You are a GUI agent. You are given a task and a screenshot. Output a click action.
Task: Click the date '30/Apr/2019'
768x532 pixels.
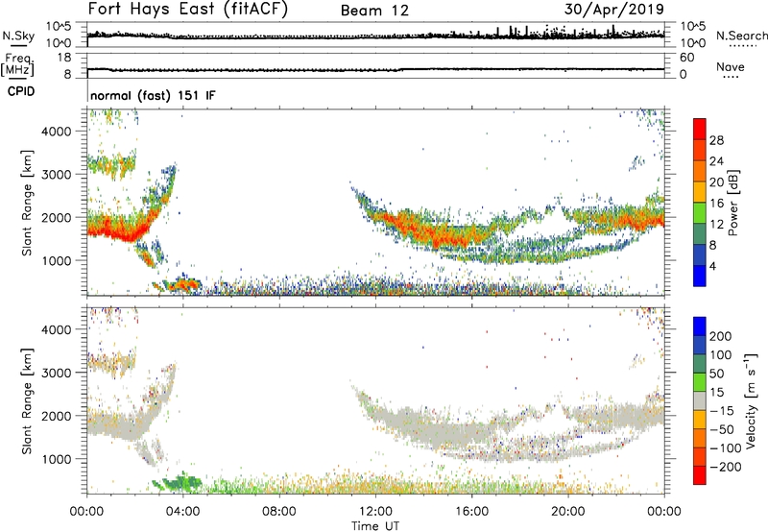tap(614, 10)
